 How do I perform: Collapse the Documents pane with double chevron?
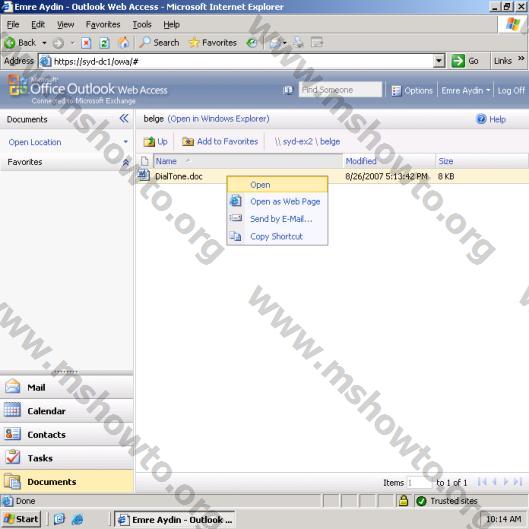tap(124, 118)
